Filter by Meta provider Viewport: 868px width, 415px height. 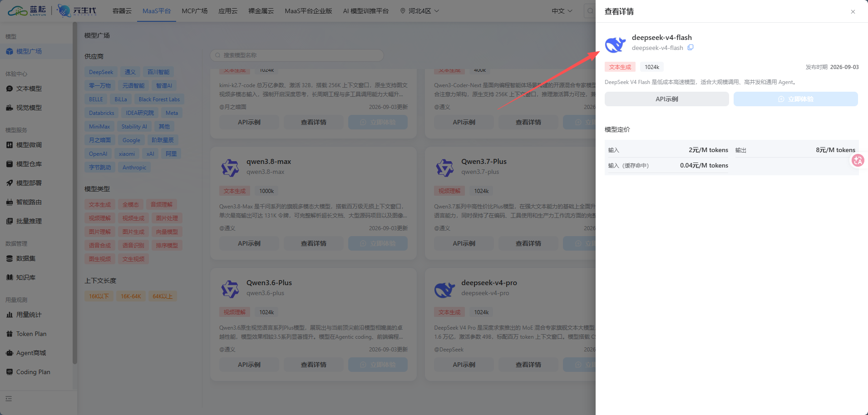point(172,113)
